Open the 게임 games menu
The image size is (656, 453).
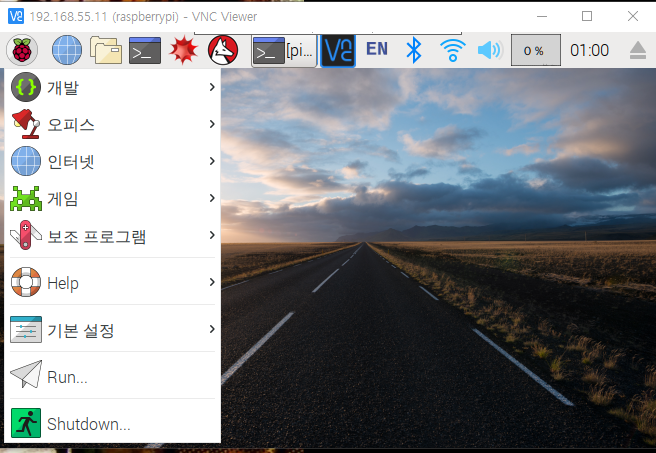click(113, 198)
